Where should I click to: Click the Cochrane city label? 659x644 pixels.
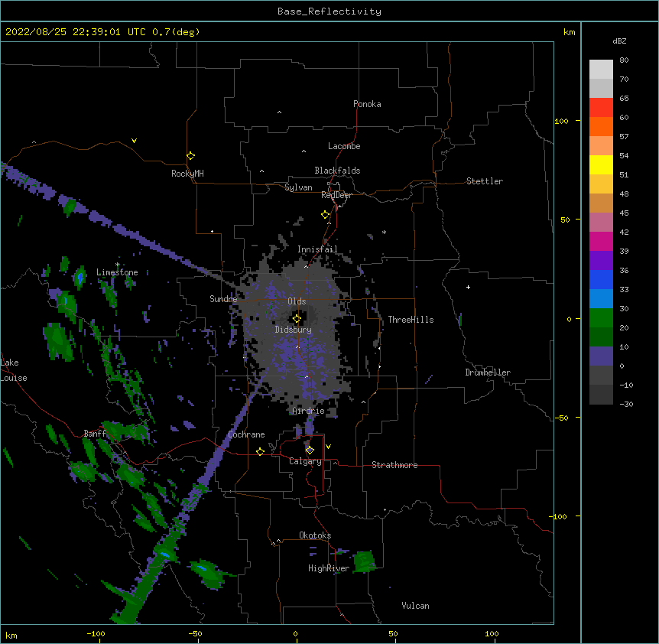click(x=246, y=434)
